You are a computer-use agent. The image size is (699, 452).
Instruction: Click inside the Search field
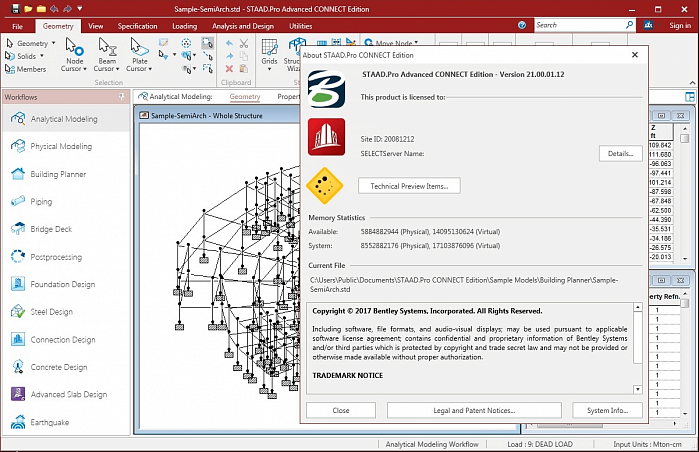pyautogui.click(x=580, y=25)
